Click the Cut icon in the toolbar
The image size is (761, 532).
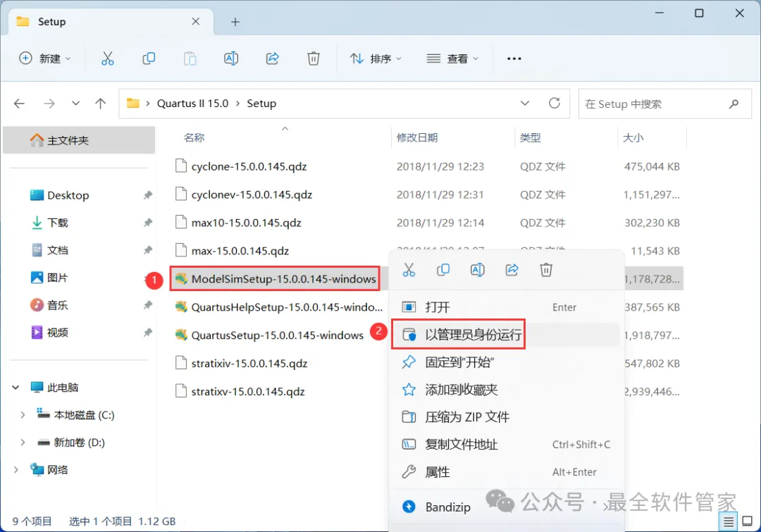[107, 58]
